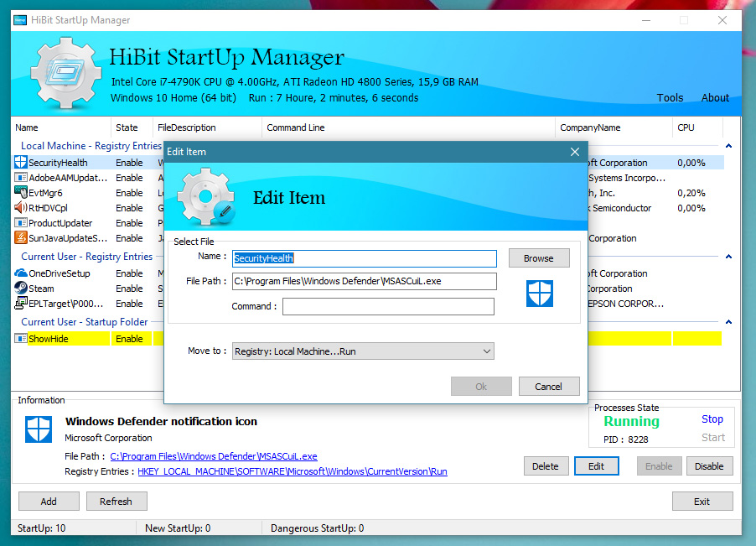
Task: Close the Edit Item dialog
Action: (575, 152)
